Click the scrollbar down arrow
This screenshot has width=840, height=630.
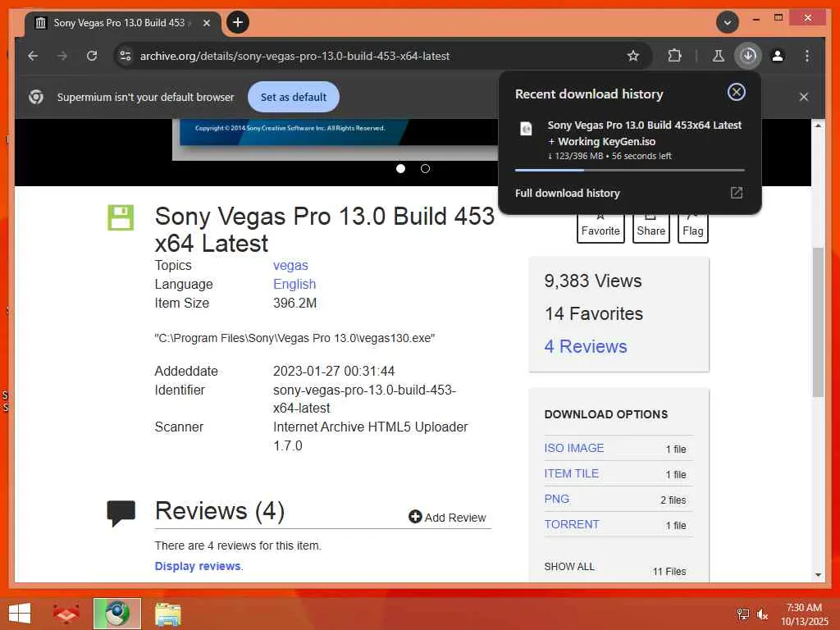[x=818, y=575]
